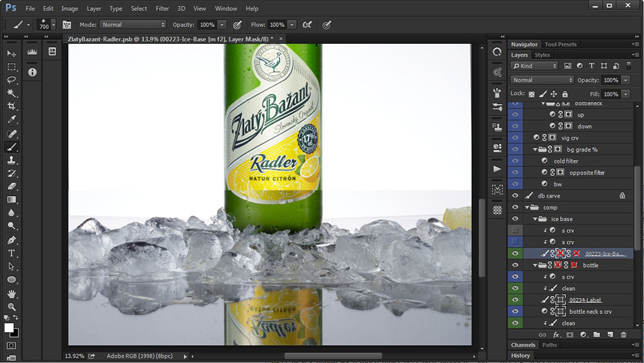Screen dimensions: 644x363
Task: Select the Dodge tool
Action: (12, 226)
